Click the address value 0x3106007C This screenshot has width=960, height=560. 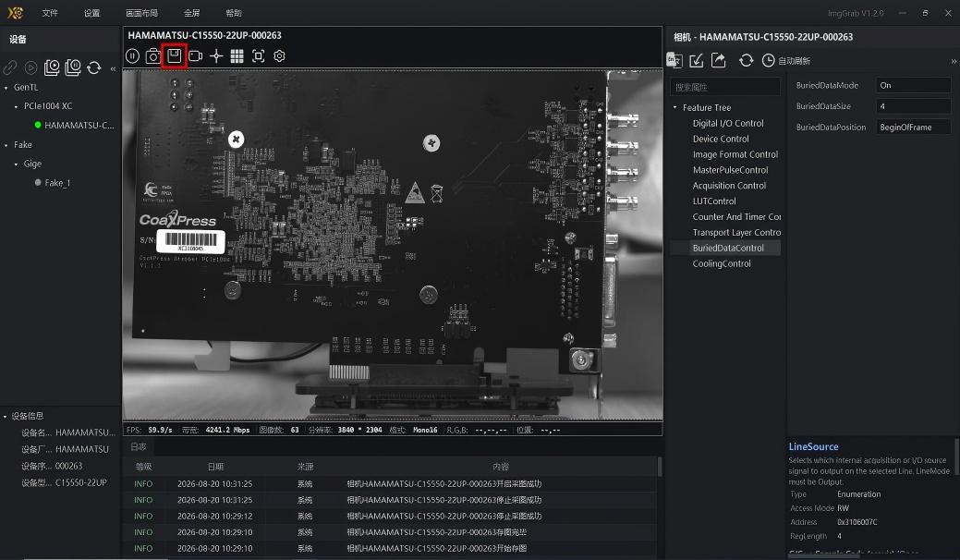857,522
